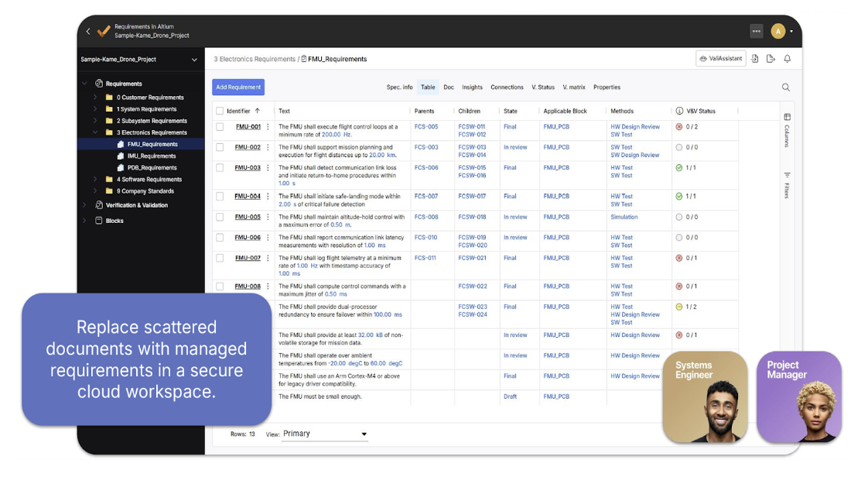Open the ValiAssistant button

point(721,58)
